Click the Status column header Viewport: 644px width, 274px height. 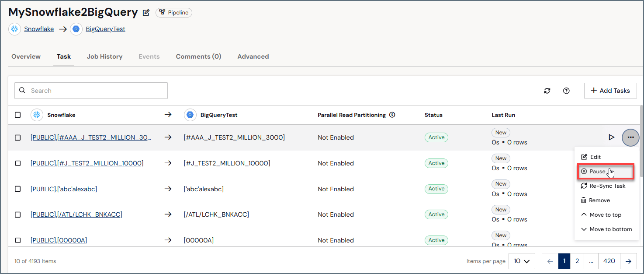pyautogui.click(x=433, y=115)
